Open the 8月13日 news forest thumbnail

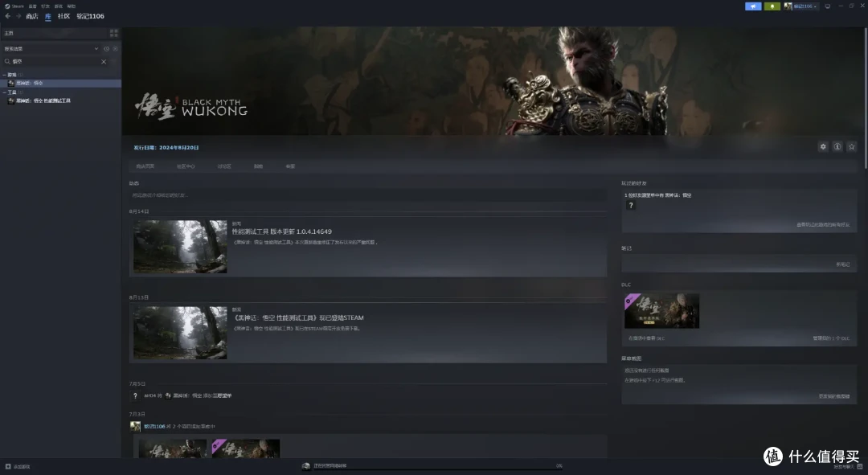point(180,333)
